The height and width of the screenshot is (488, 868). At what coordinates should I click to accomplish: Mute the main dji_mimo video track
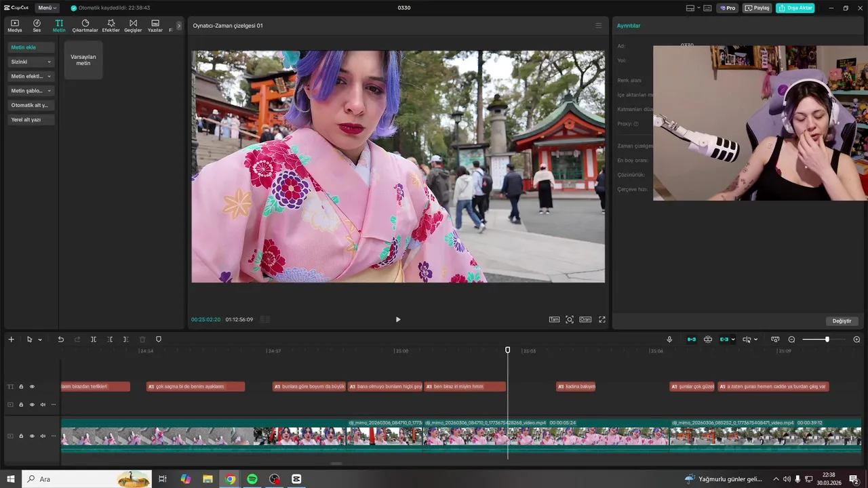click(x=43, y=436)
